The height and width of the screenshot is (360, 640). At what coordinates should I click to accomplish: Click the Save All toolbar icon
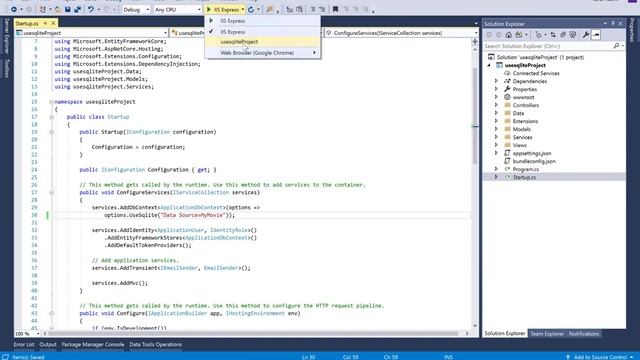[77, 9]
